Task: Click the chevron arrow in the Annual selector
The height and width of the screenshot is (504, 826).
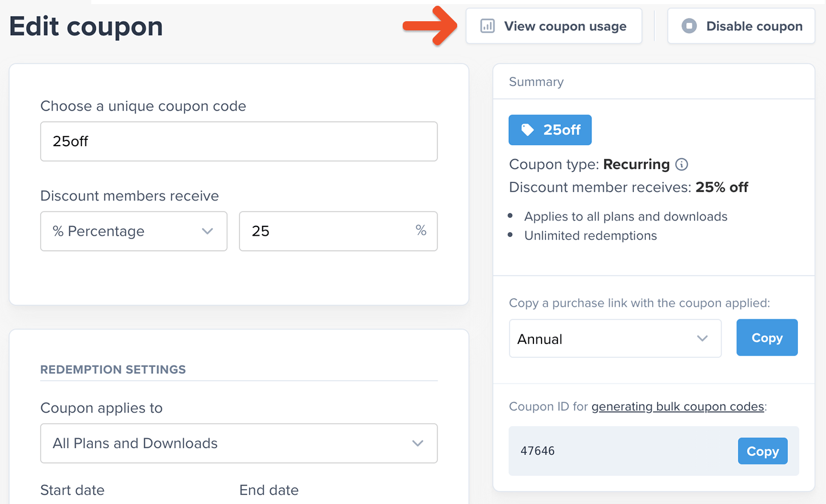Action: (702, 338)
